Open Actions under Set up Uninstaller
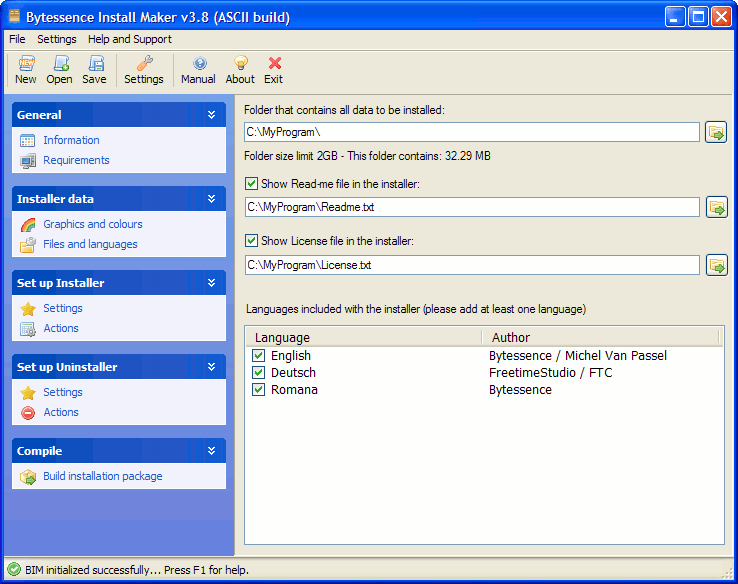The image size is (738, 584). (x=61, y=412)
